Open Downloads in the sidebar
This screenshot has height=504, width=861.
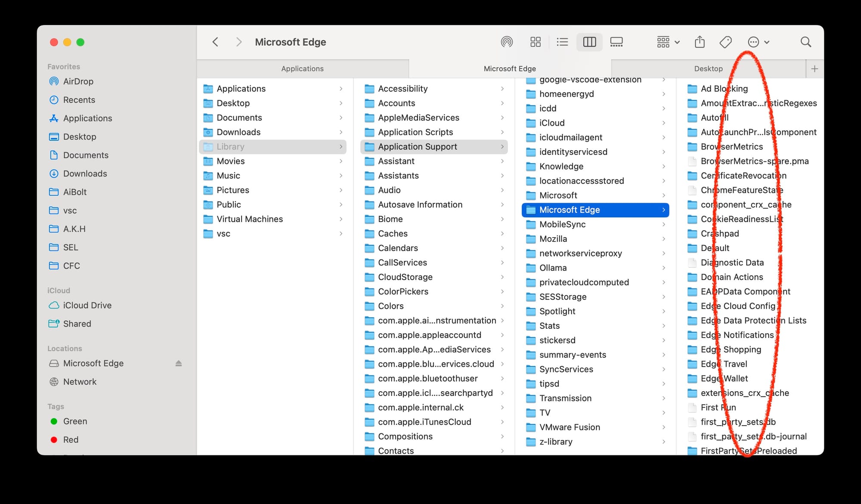click(85, 174)
